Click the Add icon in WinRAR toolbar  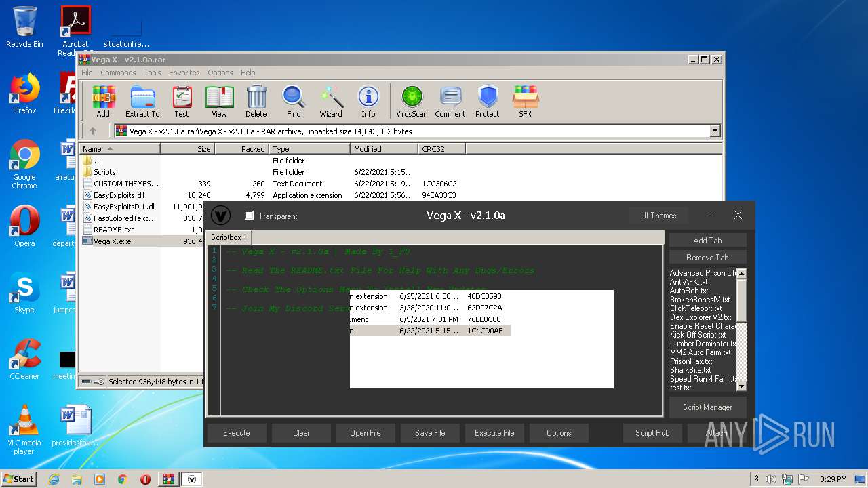(x=103, y=101)
